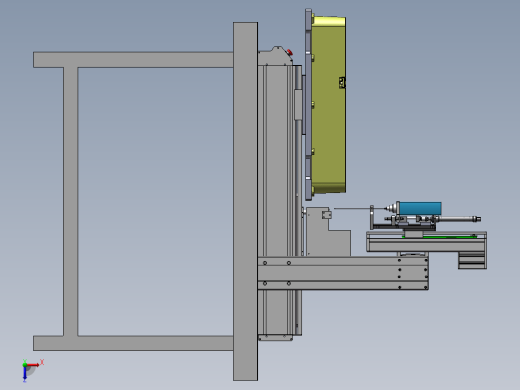The width and height of the screenshot is (520, 390).
Task: Pick the silver pneumatic cylinder rod beside the blue cylinder
Action: click(459, 219)
